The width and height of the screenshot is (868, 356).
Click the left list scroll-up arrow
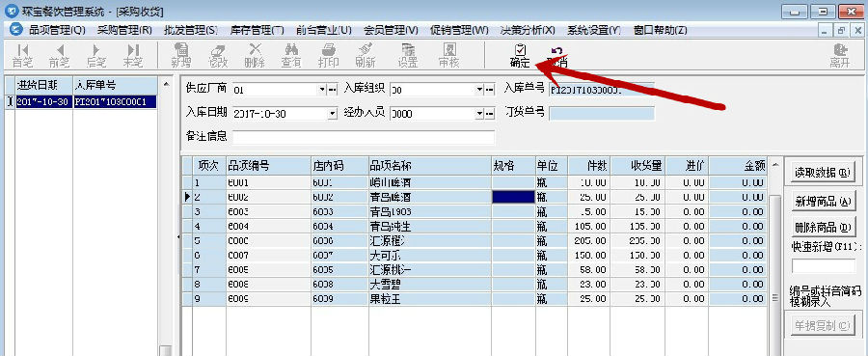(165, 84)
